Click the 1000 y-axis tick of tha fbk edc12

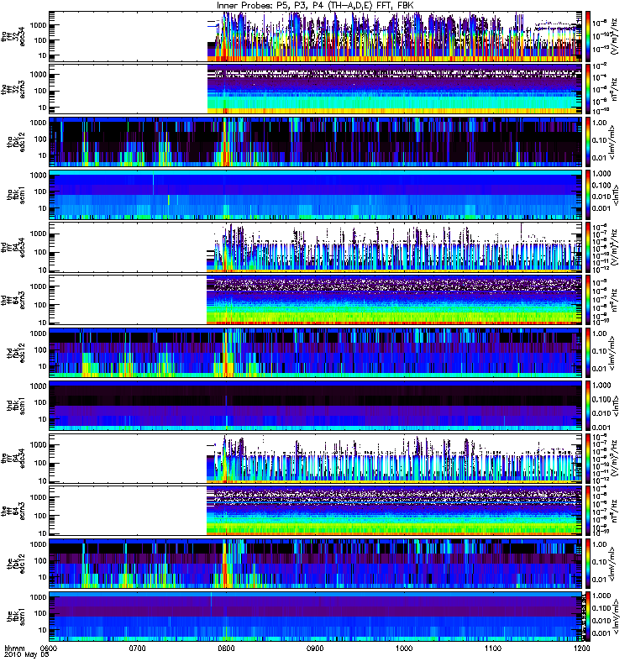tap(38, 123)
